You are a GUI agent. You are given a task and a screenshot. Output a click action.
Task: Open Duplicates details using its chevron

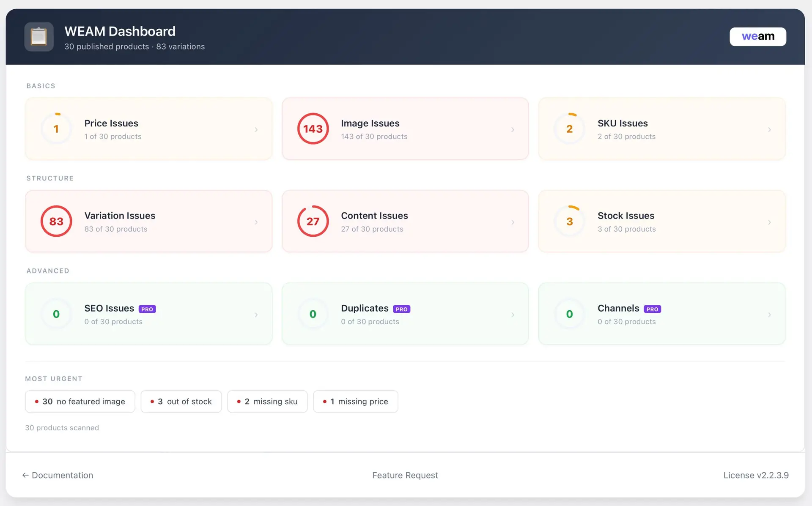coord(513,315)
